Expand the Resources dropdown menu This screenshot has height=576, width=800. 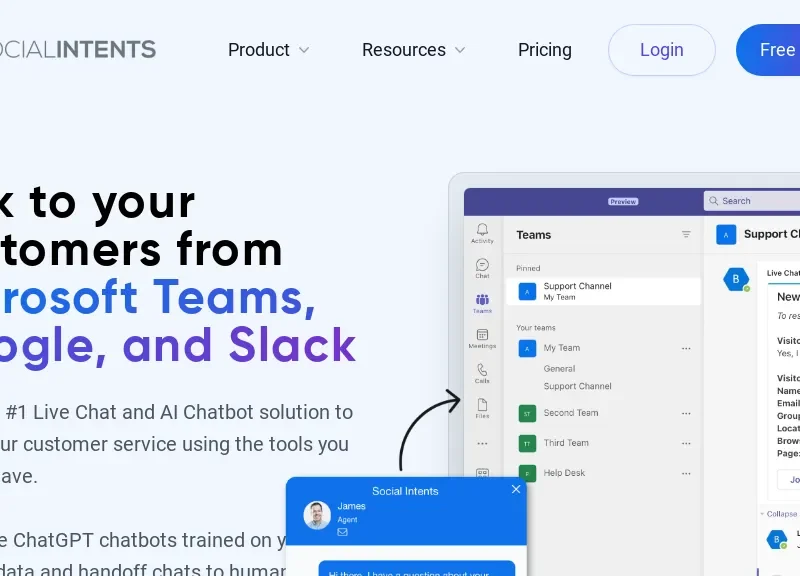(413, 50)
